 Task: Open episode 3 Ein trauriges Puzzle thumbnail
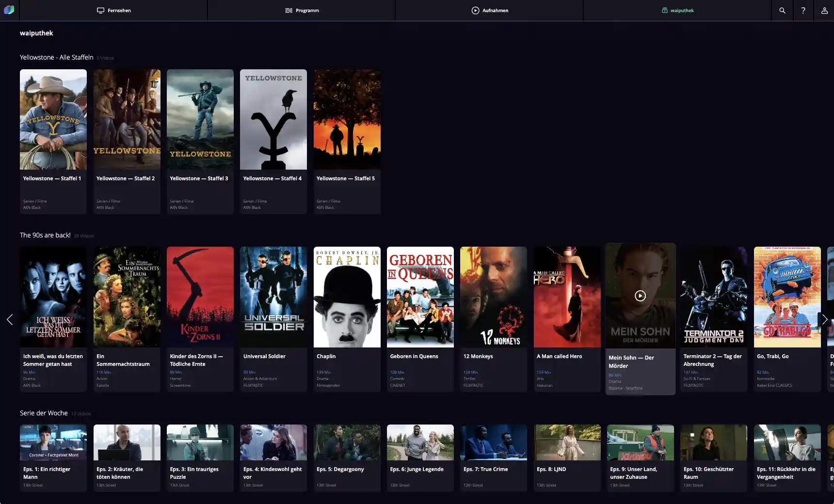[x=200, y=442]
